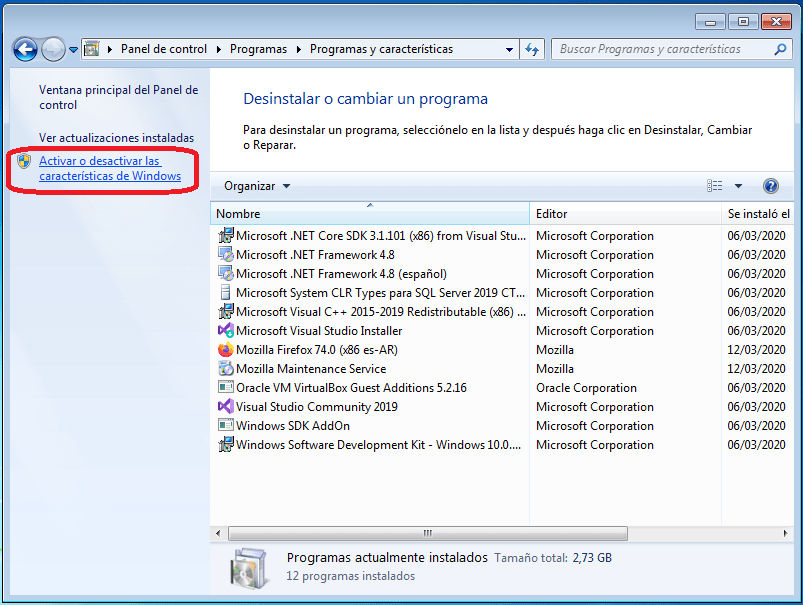
Task: Click the back navigation arrow button
Action: tap(25, 49)
